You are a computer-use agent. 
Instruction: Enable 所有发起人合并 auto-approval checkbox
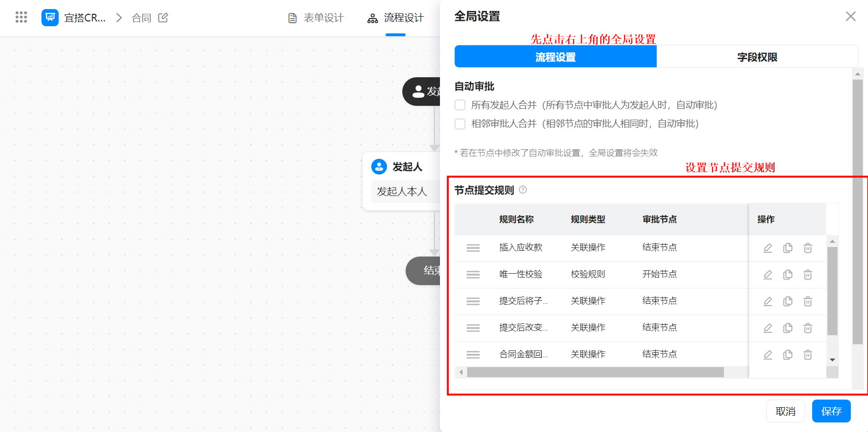(460, 105)
